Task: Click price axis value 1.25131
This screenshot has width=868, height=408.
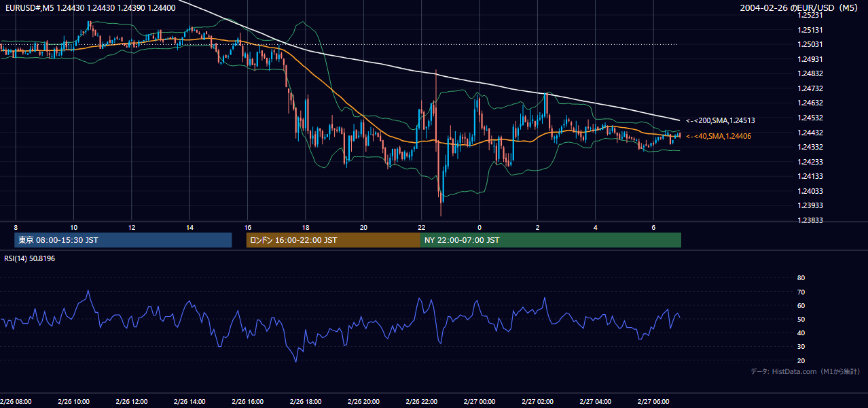Action: (x=810, y=30)
